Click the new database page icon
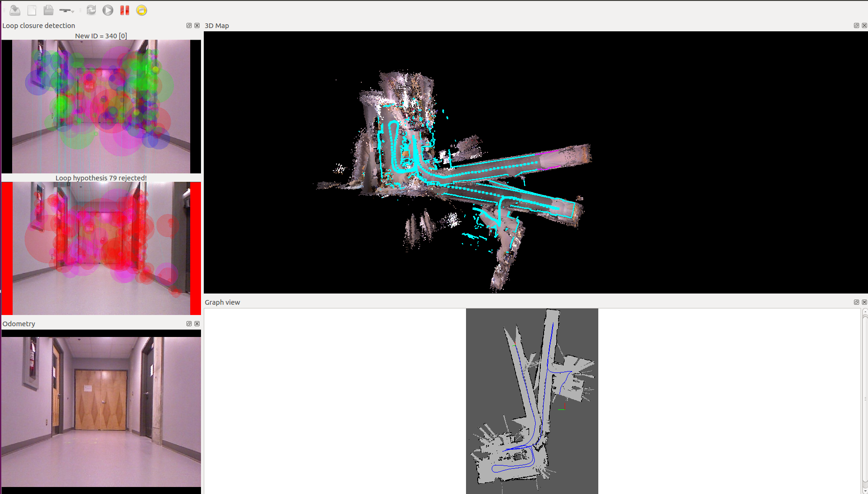The image size is (868, 494). 32,10
